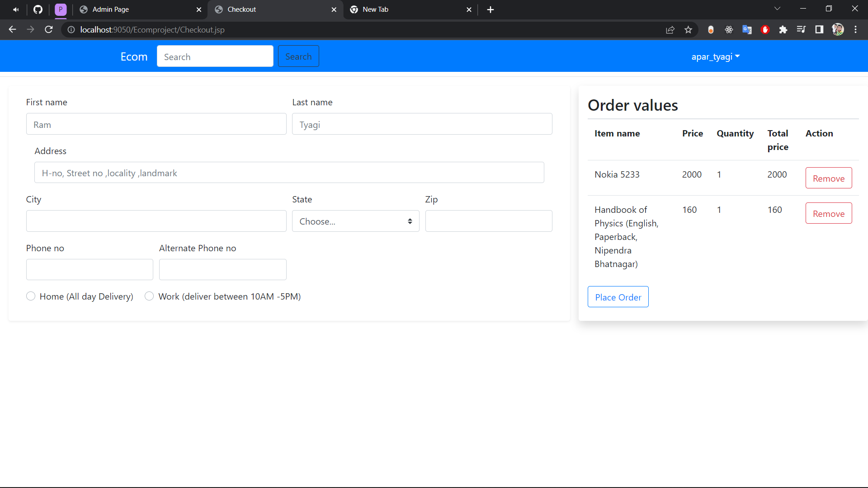This screenshot has height=488, width=868.
Task: Open the State Choose... dropdown
Action: click(355, 221)
